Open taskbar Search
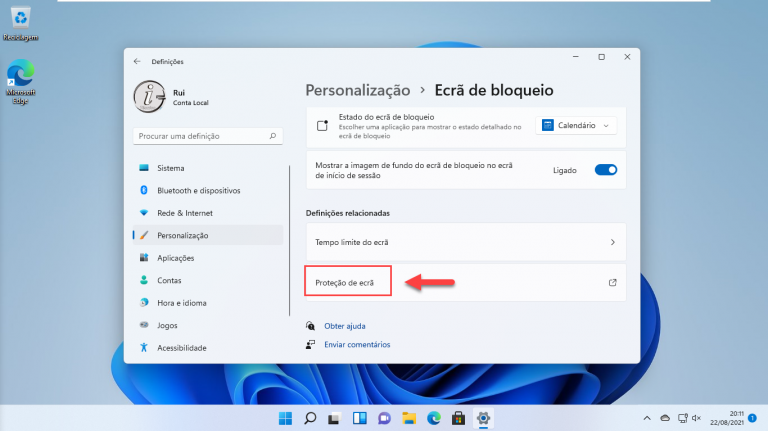768x431 pixels. [310, 418]
